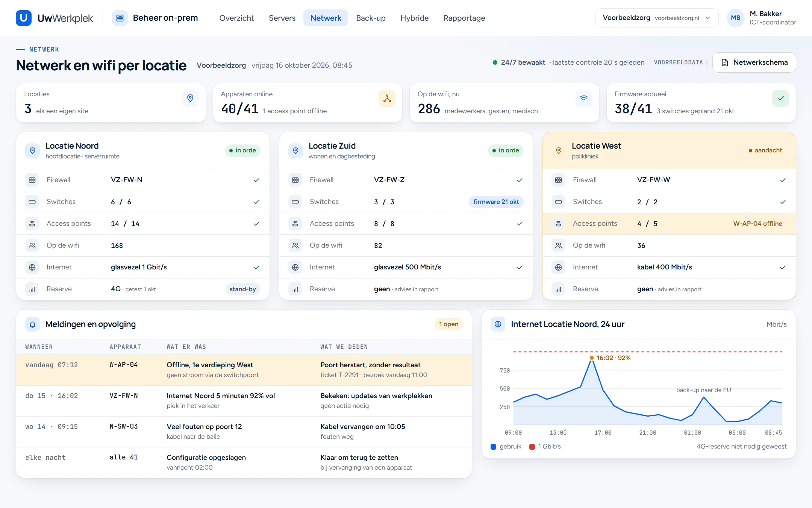Image resolution: width=812 pixels, height=508 pixels.
Task: Click the Locatie Zuid pin icon
Action: (x=295, y=151)
